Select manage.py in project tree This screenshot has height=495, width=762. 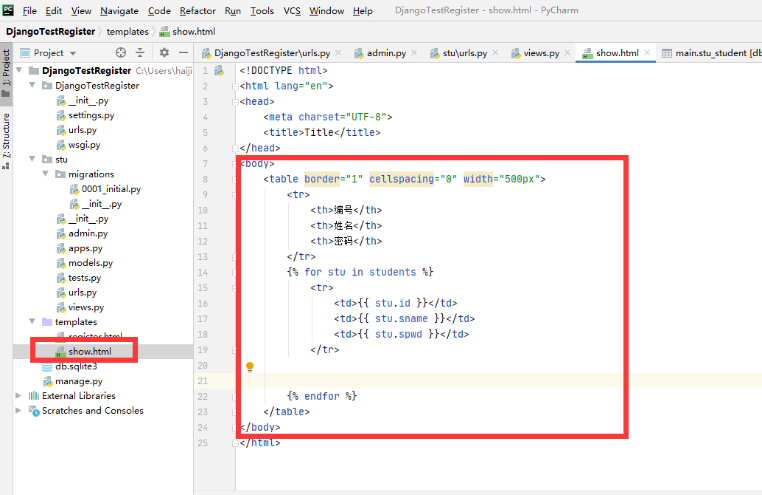click(x=79, y=381)
